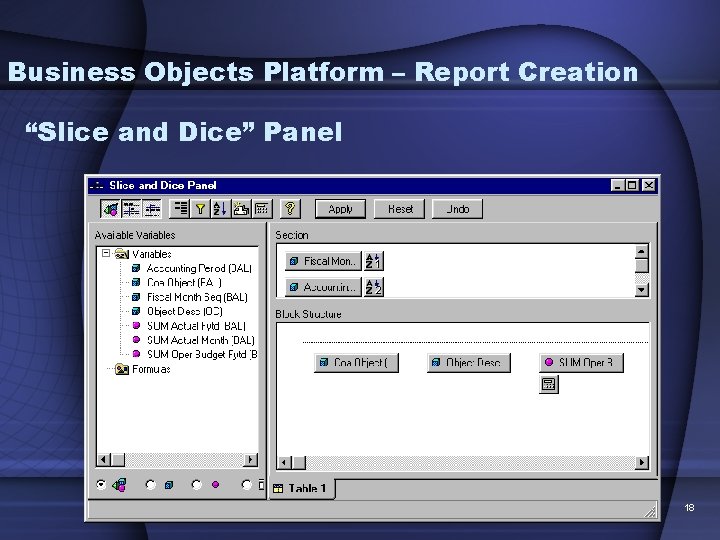Click Section scrollbar up arrow
This screenshot has height=540, width=720.
coord(641,251)
